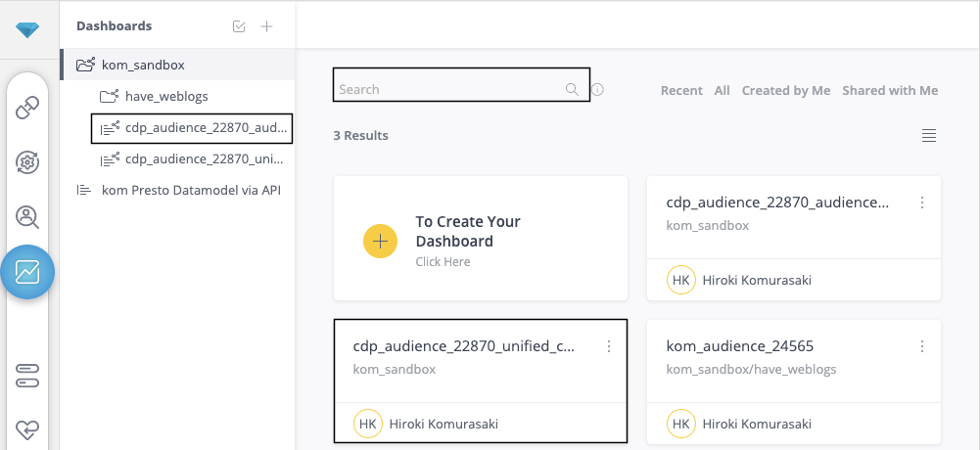The height and width of the screenshot is (450, 980).
Task: Toggle the multi-select checkbox icon beside Dashboards
Action: click(239, 26)
